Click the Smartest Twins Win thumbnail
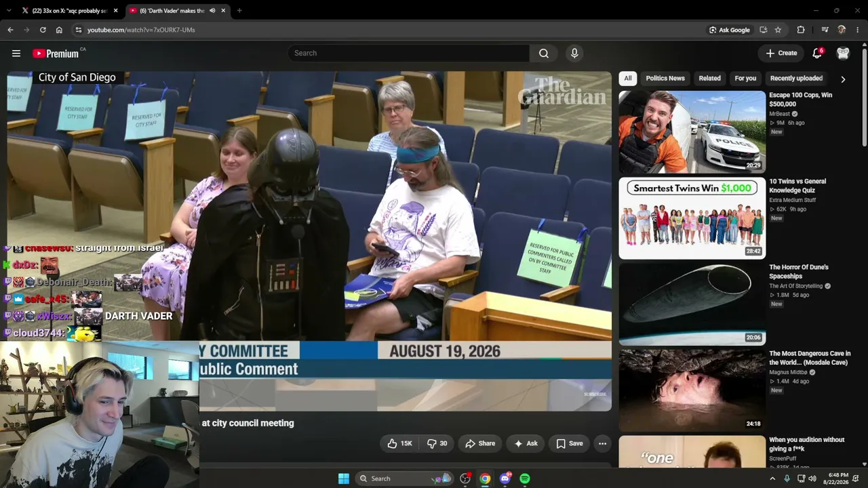The width and height of the screenshot is (868, 488). coord(692,218)
